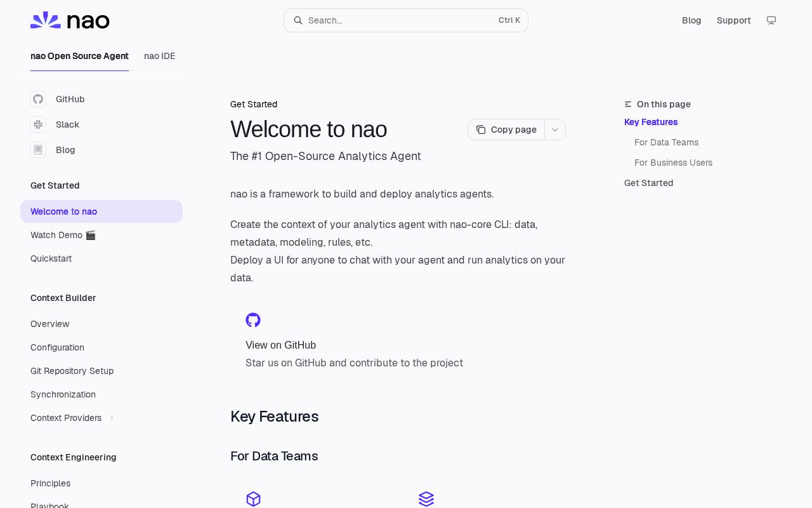
Task: Click the nao logo in header
Action: tap(70, 20)
